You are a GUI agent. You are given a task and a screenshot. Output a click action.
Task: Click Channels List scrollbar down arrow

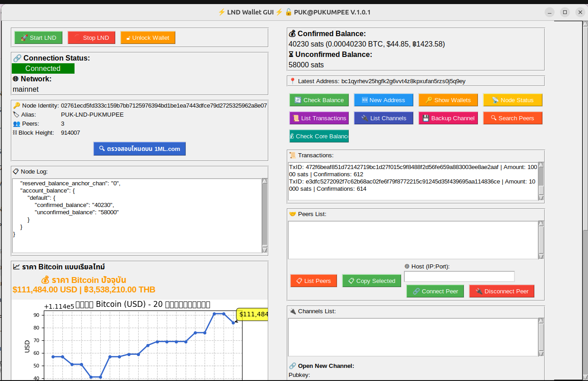pos(541,353)
